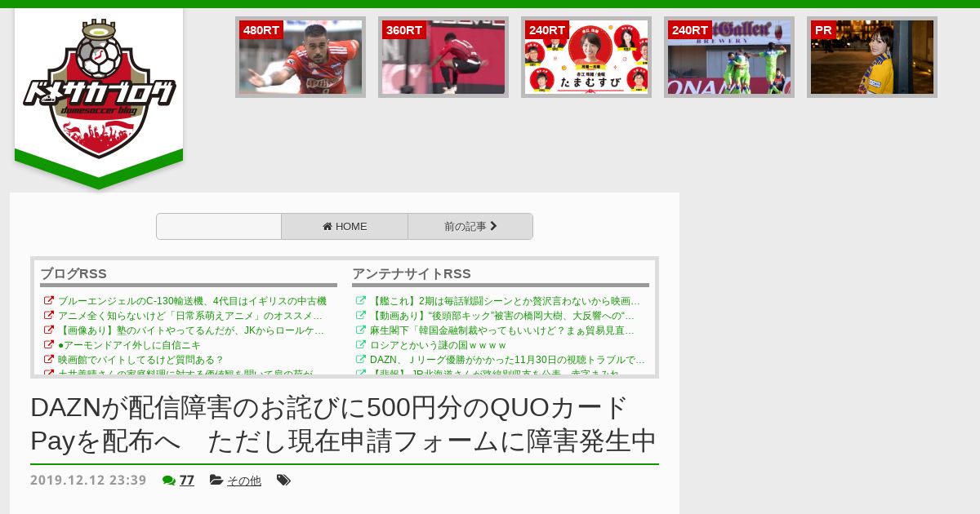
Task: Click the chevron after 前の記事
Action: point(493,226)
